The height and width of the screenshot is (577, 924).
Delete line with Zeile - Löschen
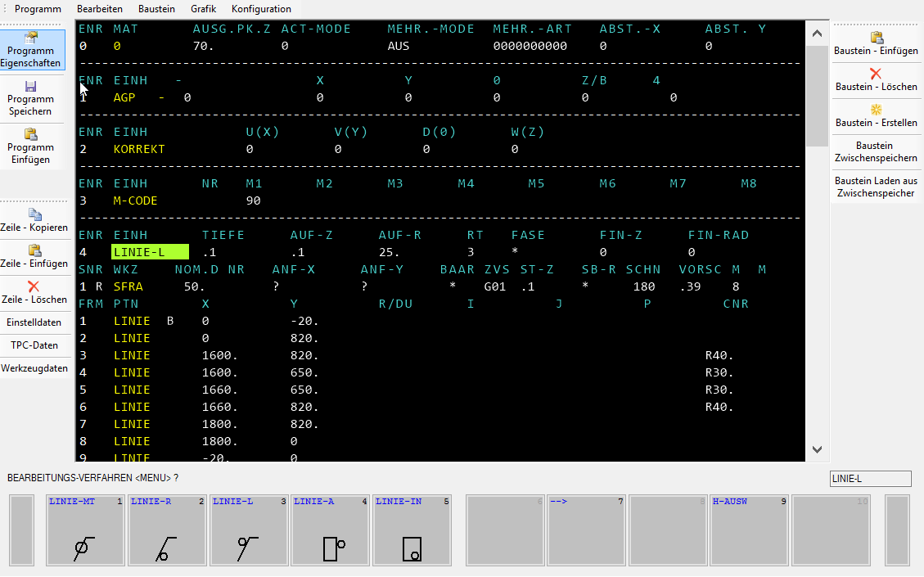(x=34, y=292)
